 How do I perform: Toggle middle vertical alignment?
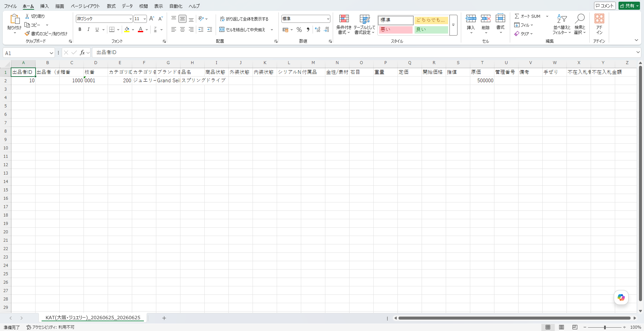[182, 19]
